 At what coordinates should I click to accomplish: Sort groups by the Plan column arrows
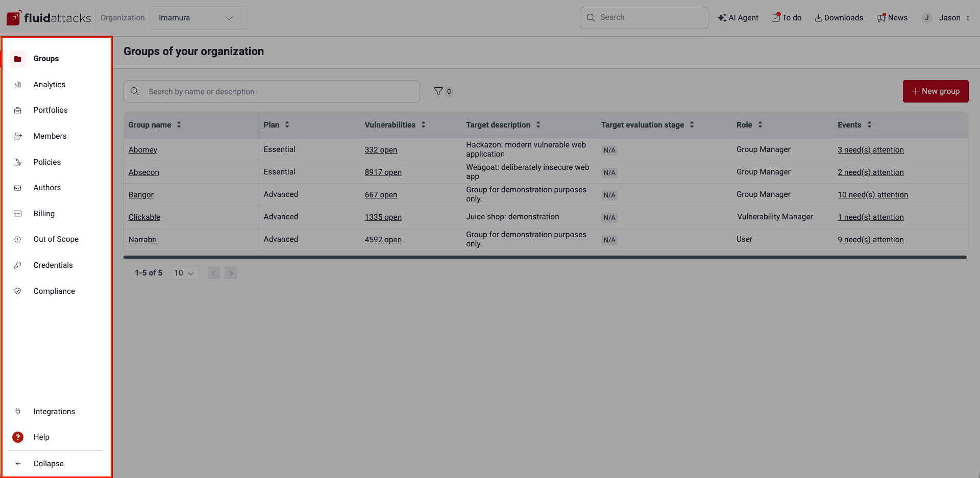pyautogui.click(x=287, y=124)
